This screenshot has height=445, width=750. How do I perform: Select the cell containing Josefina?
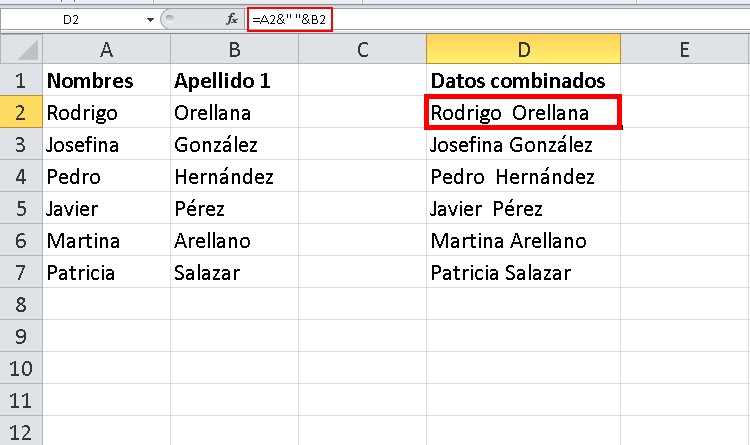point(106,145)
